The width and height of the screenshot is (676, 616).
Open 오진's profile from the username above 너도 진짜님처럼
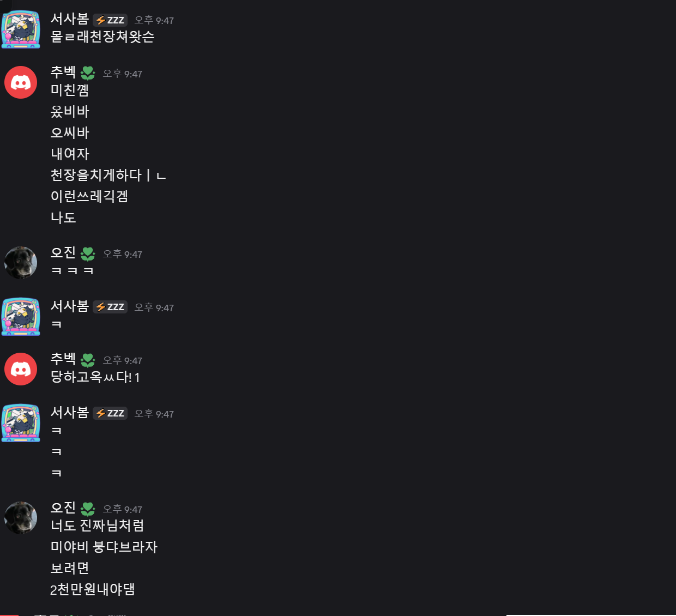pyautogui.click(x=63, y=508)
